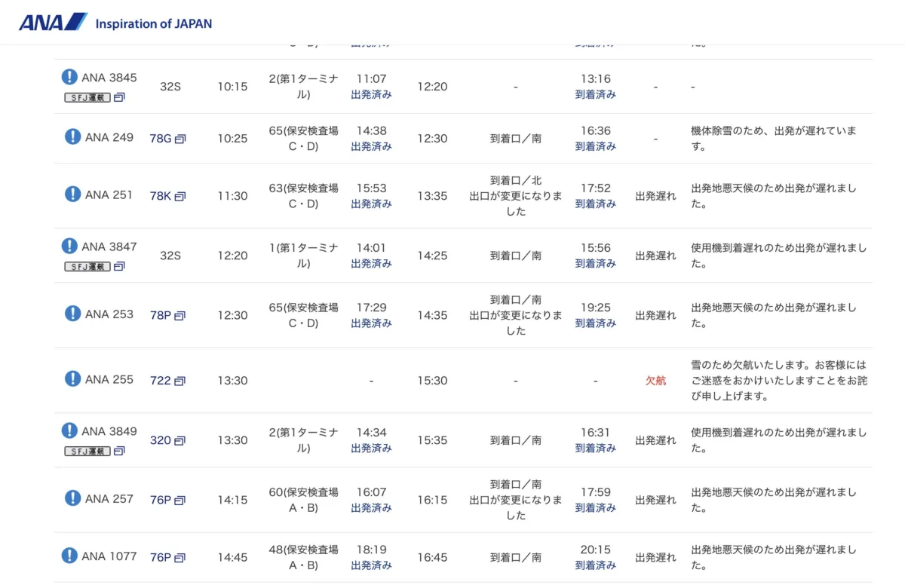Open 到着済み link under 17:52 arrival

[595, 204]
